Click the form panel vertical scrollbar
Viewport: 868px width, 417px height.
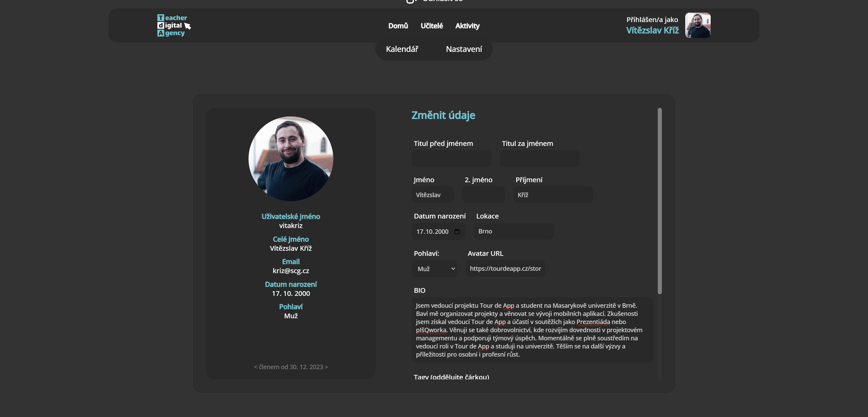(659, 201)
